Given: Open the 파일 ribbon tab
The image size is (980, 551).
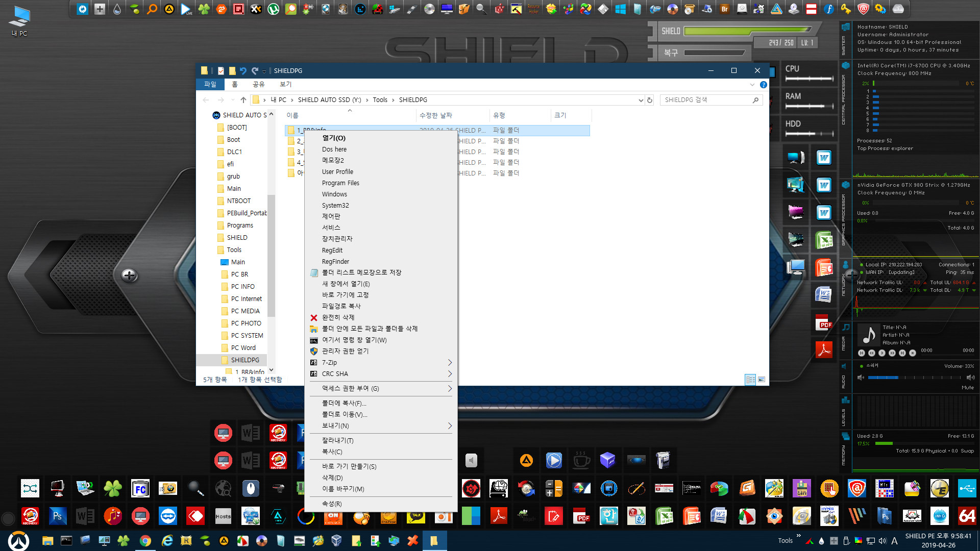Looking at the screenshot, I should click(210, 84).
